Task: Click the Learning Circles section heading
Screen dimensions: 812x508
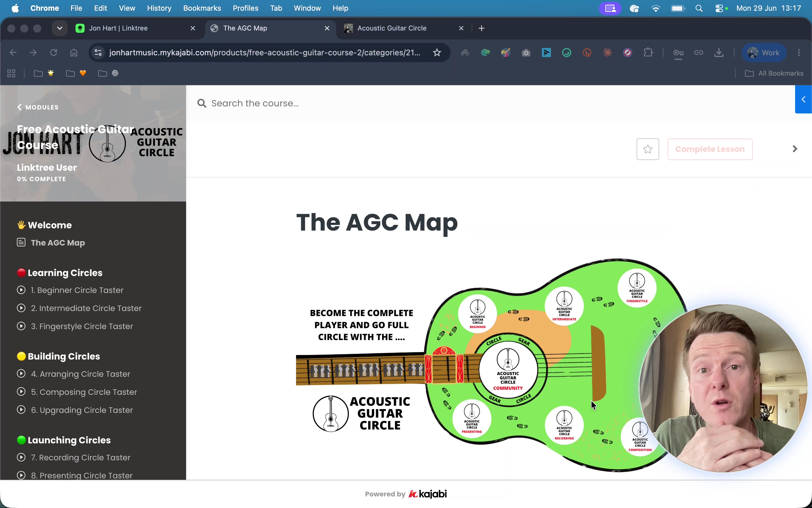Action: tap(60, 273)
